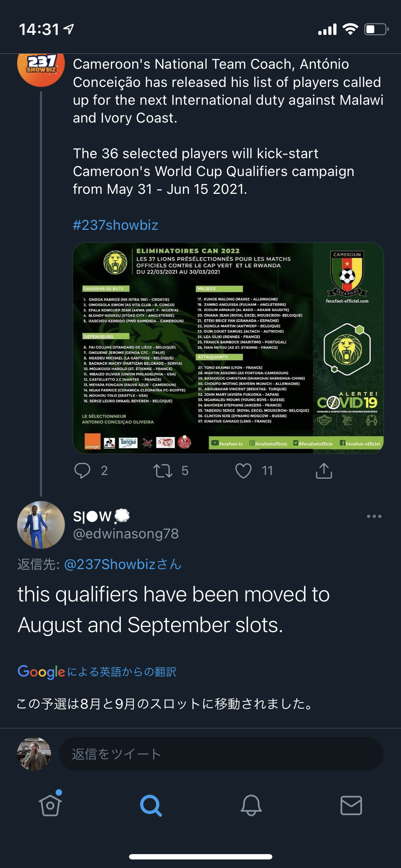Tap the reply speech bubble icon
401x868 pixels.
coord(82,470)
